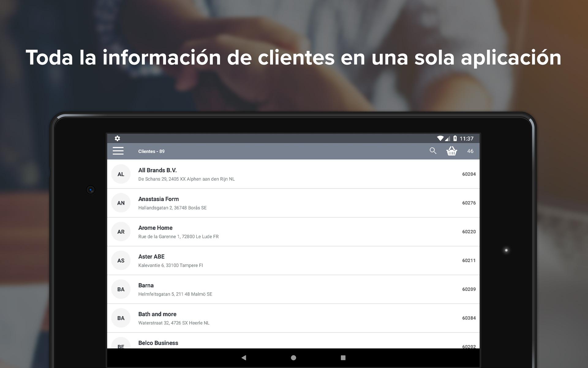Tap the Android home circle button

coord(293,358)
